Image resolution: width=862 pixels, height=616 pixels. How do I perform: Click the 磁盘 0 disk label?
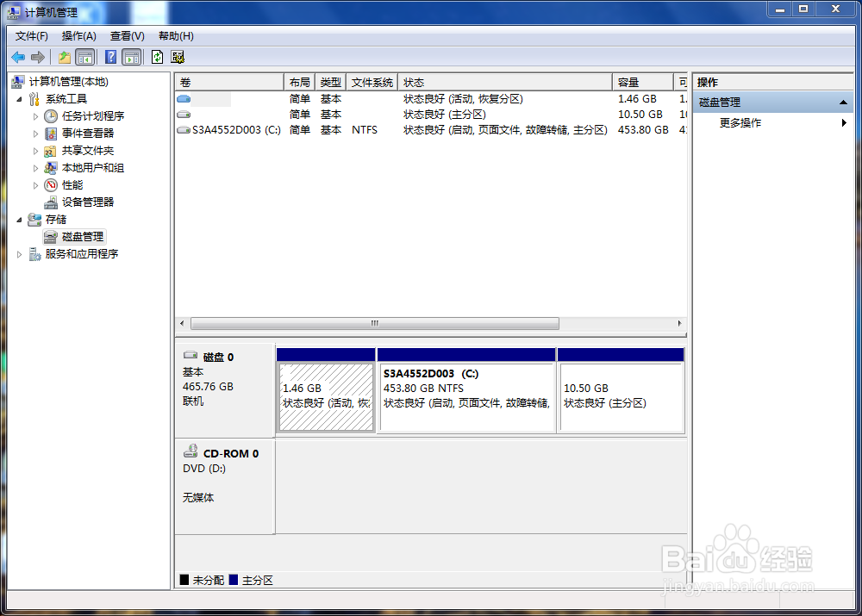218,358
